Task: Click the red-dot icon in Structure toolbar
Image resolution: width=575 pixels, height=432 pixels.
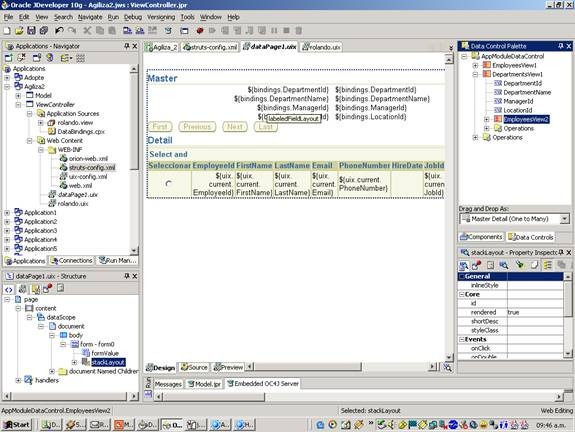Action: (48, 289)
